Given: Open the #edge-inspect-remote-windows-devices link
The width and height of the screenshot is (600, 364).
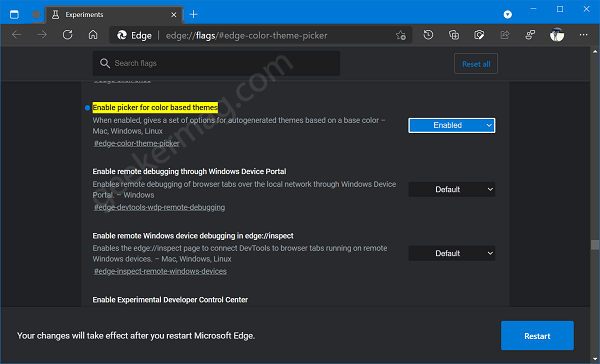Looking at the screenshot, I should [x=160, y=271].
